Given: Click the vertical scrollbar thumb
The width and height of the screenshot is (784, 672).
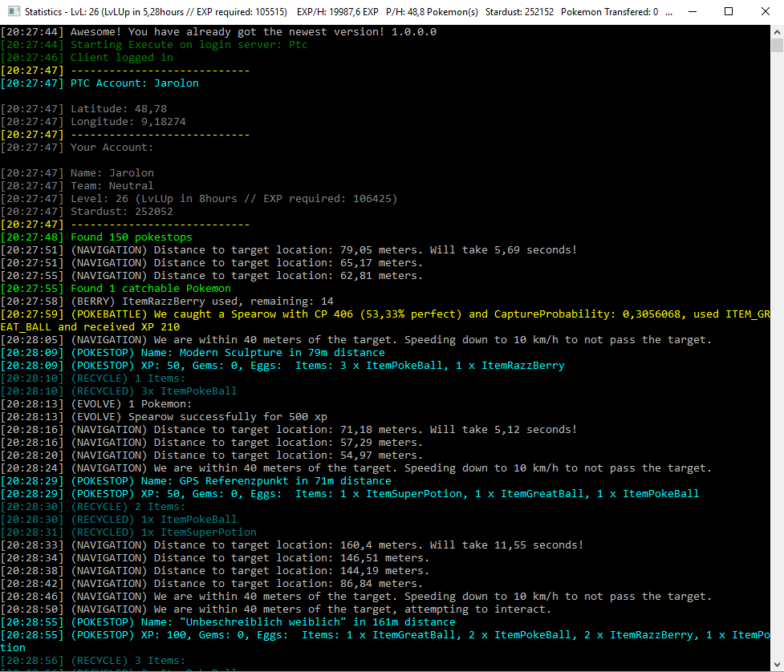Looking at the screenshot, I should click(x=777, y=45).
